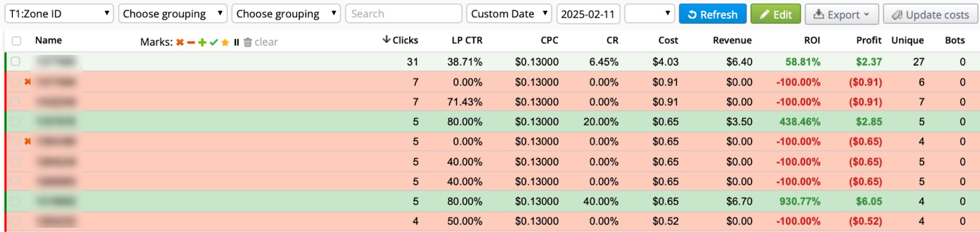Toggle the select-all checkbox in header

coord(17,41)
